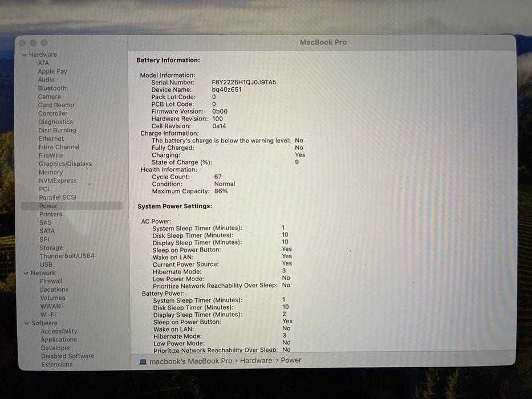Open Ethernet hardware info
532x399 pixels.
(51, 139)
